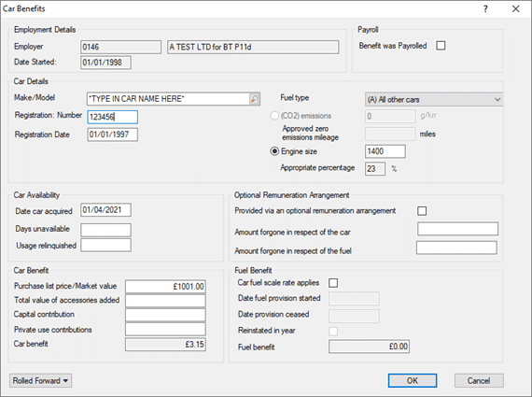Open the Rolled Forward dropdown button

tap(41, 381)
